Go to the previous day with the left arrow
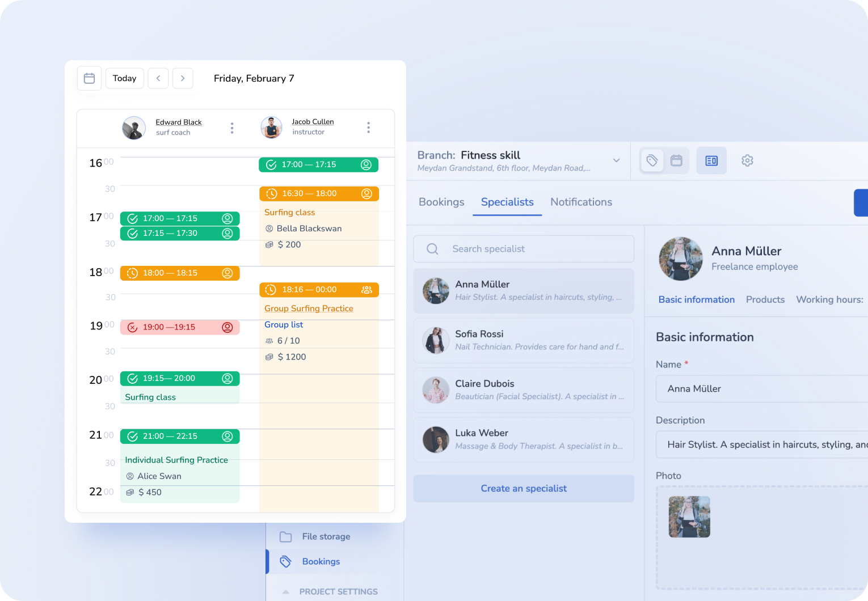 tap(158, 78)
